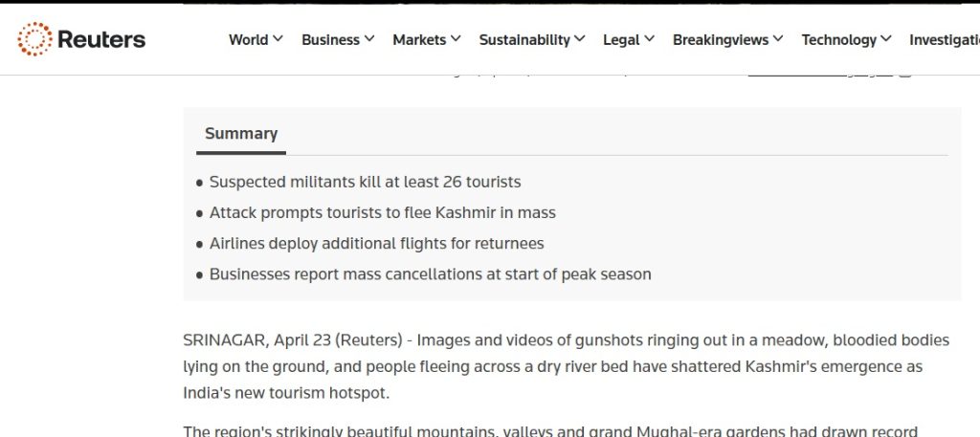
Task: Expand the Breakingviews chevron
Action: [779, 39]
